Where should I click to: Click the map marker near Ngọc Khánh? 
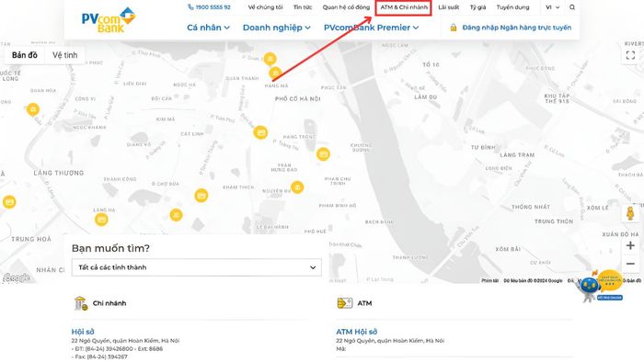click(33, 109)
